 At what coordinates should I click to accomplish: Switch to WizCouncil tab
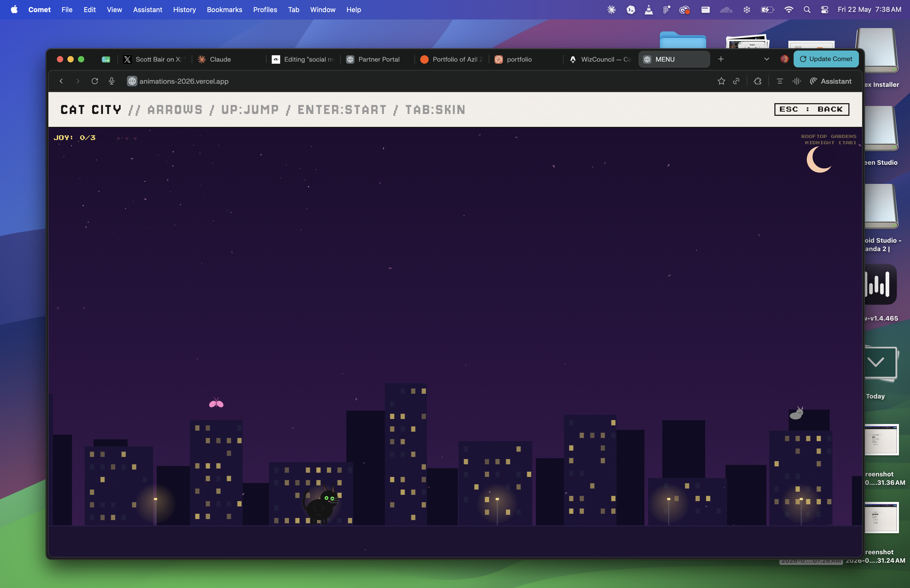600,59
